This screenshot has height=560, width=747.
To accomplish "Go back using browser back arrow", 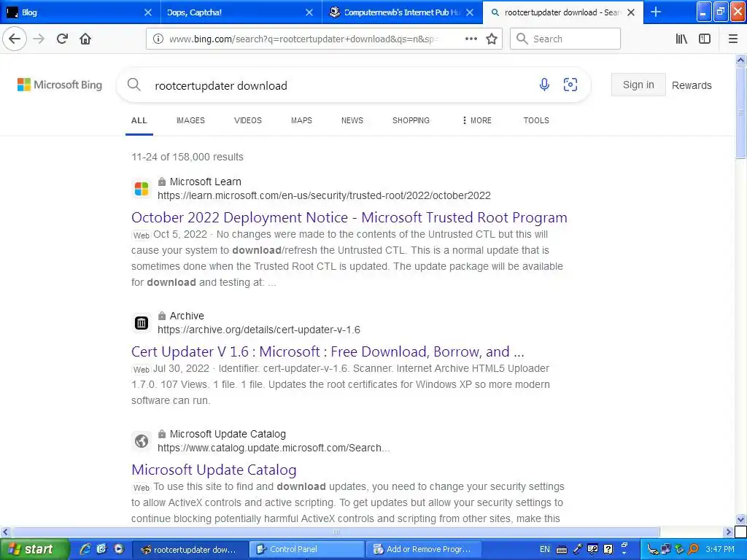I will (x=15, y=39).
